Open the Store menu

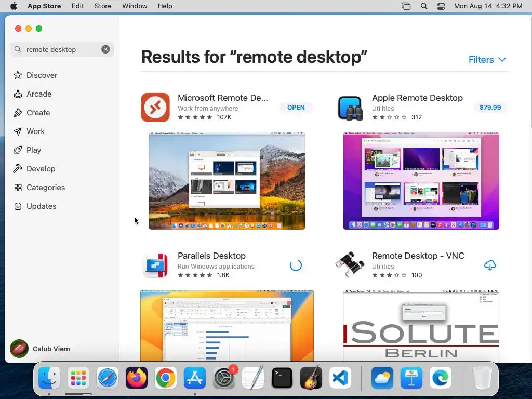pyautogui.click(x=103, y=6)
